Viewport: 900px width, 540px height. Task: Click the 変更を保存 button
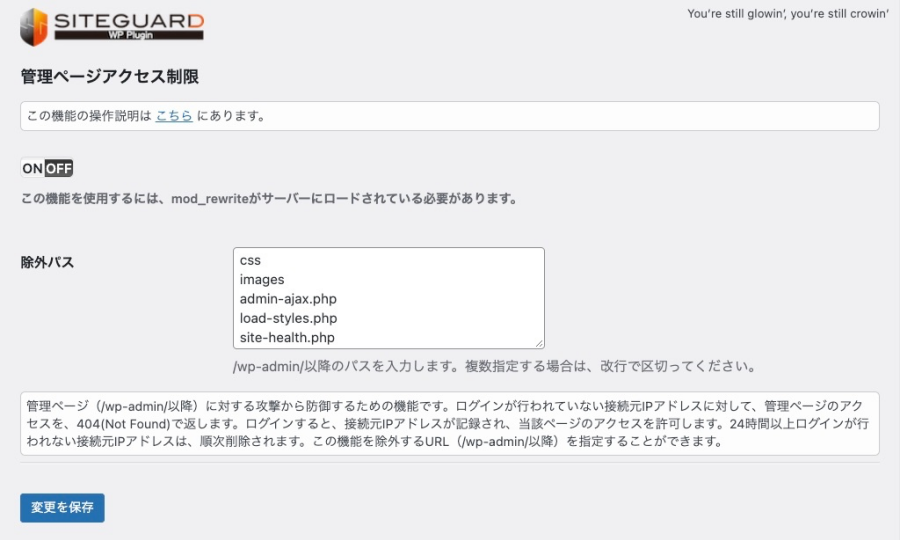click(62, 507)
